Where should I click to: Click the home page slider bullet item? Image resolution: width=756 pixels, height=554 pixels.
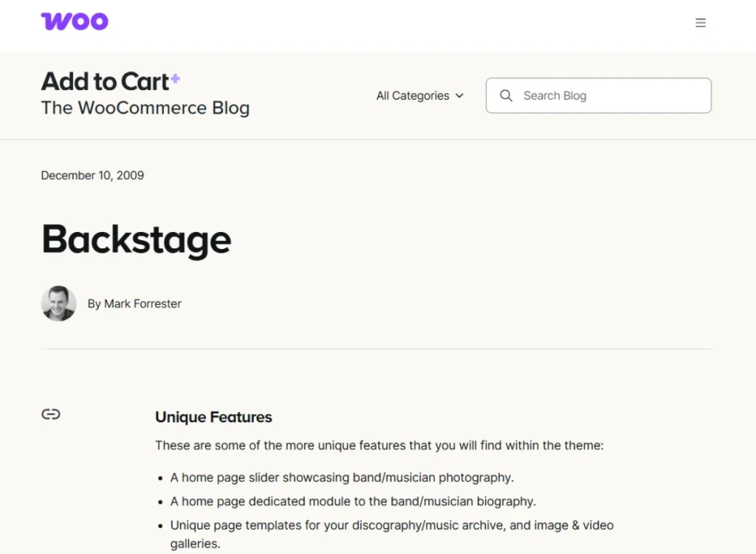pos(342,477)
